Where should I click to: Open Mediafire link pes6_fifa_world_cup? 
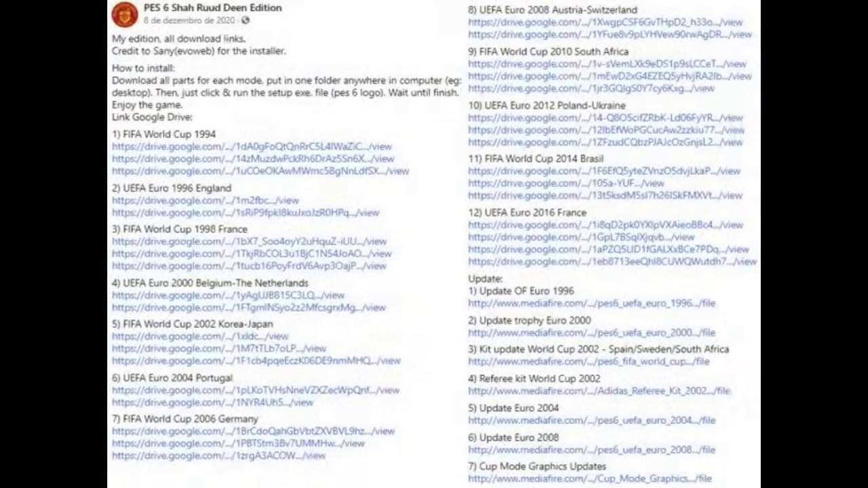[x=589, y=362]
